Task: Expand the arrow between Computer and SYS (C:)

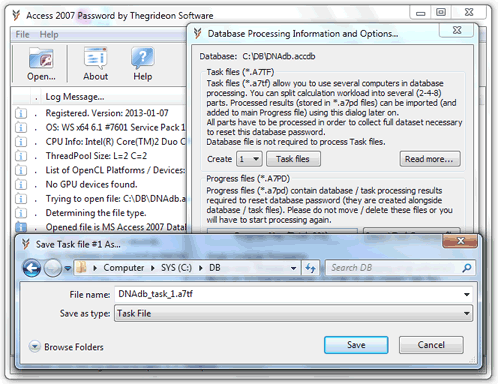Action: [x=153, y=268]
